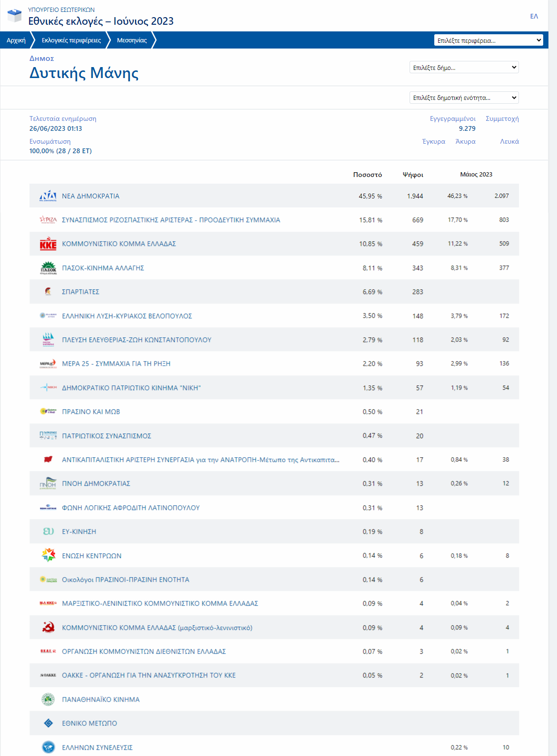The height and width of the screenshot is (756, 557).
Task: Click the Οικολόγοι ΠΡΑΣΙΝΟΙ logo
Action: [48, 579]
